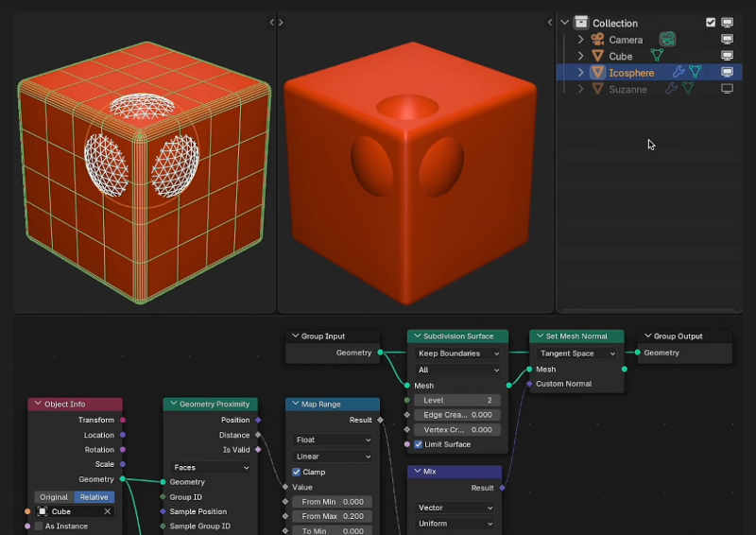Expand the Icosphere item in outliner

click(x=580, y=73)
